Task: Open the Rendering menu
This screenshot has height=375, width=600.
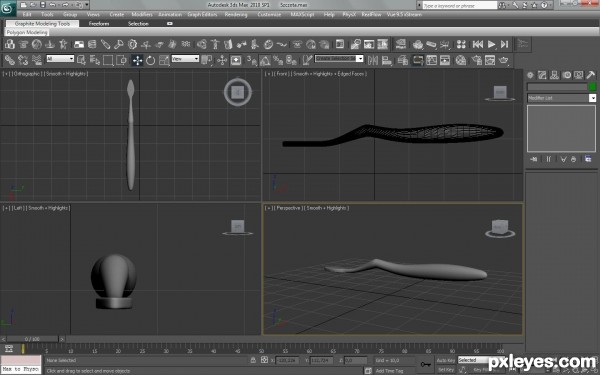Action: [x=236, y=14]
